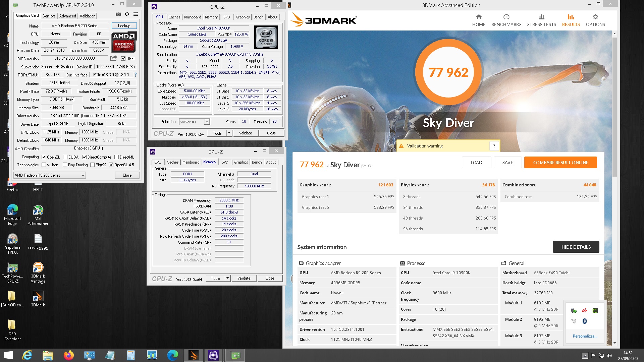Click COMPARE RESULT ONLINE button
Image resolution: width=644 pixels, height=362 pixels.
(560, 163)
